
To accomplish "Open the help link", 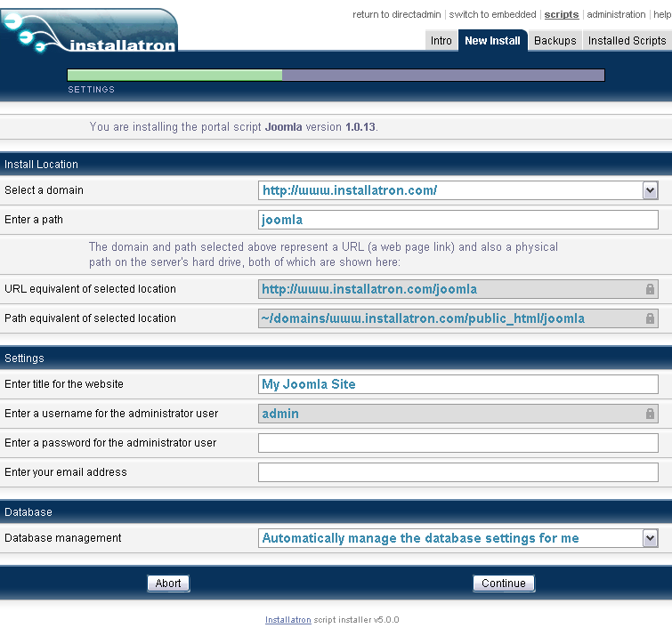I will 662,15.
